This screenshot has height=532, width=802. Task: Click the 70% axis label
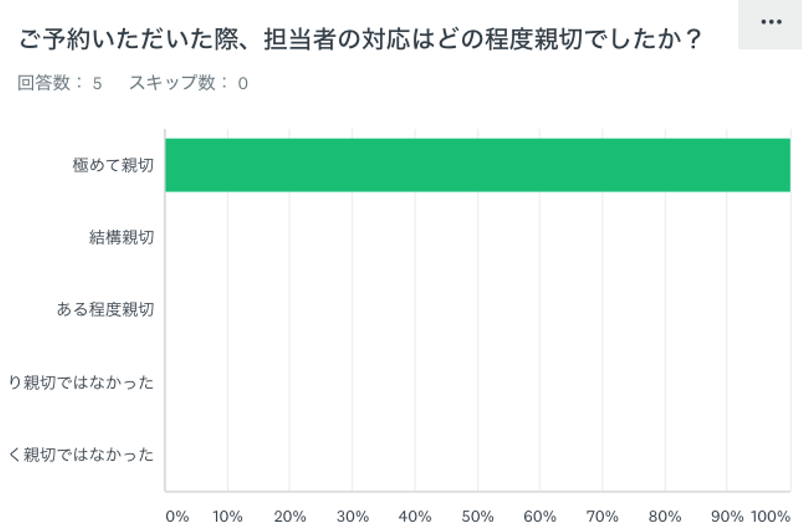(602, 516)
